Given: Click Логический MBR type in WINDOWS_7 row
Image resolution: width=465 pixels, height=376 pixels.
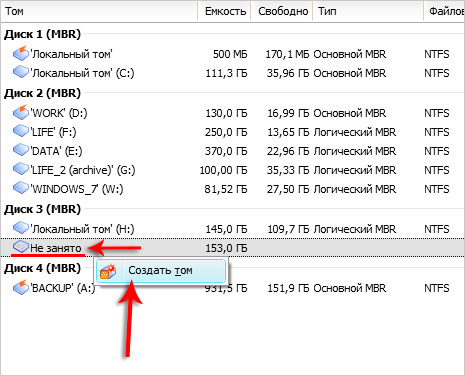Looking at the screenshot, I should click(x=355, y=189).
